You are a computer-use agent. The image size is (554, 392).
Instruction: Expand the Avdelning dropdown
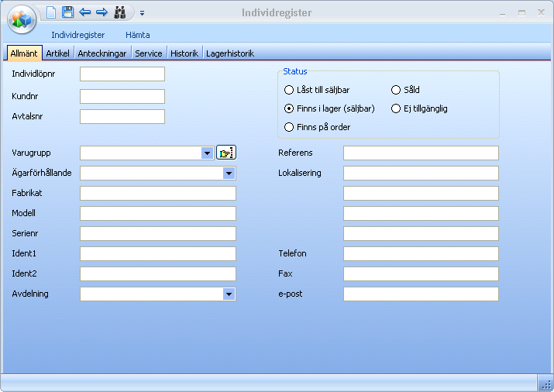[229, 294]
